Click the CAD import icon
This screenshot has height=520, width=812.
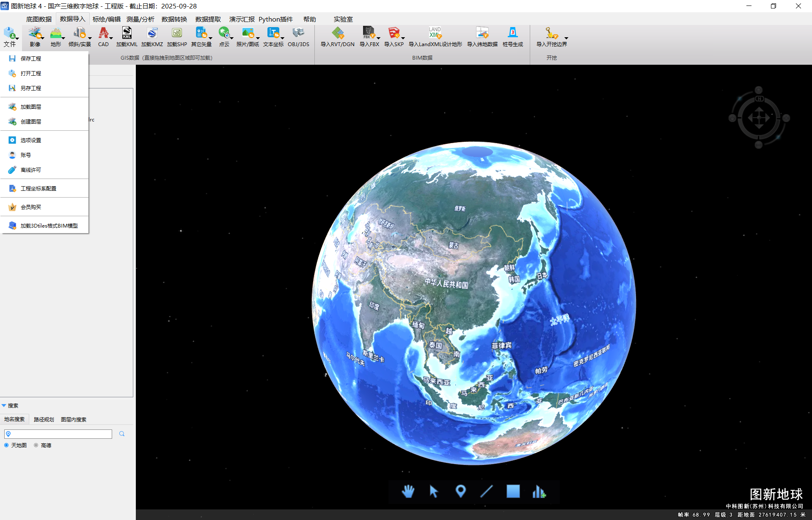pos(103,33)
